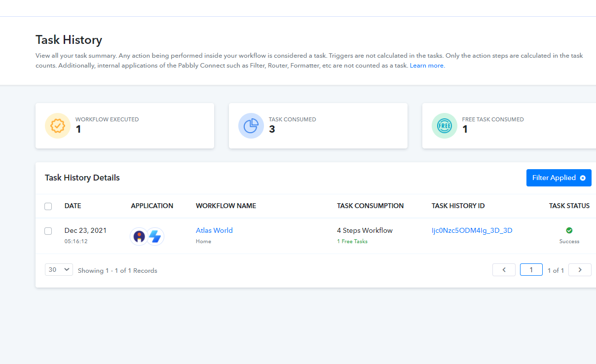
Task: Go to next page arrow
Action: coord(580,270)
